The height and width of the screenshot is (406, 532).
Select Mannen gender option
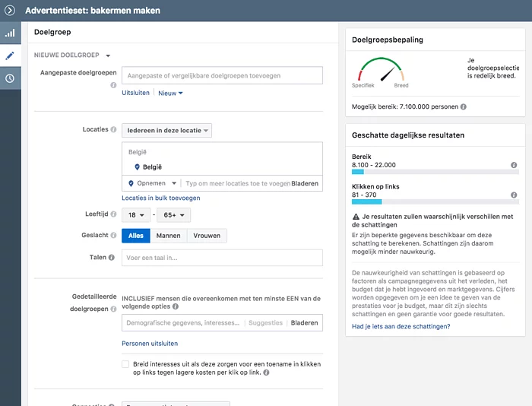(168, 236)
